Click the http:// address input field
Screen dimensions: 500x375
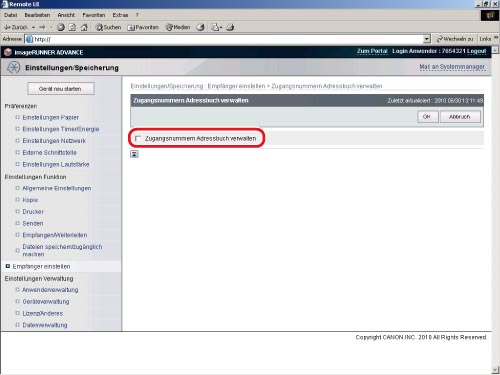point(228,39)
